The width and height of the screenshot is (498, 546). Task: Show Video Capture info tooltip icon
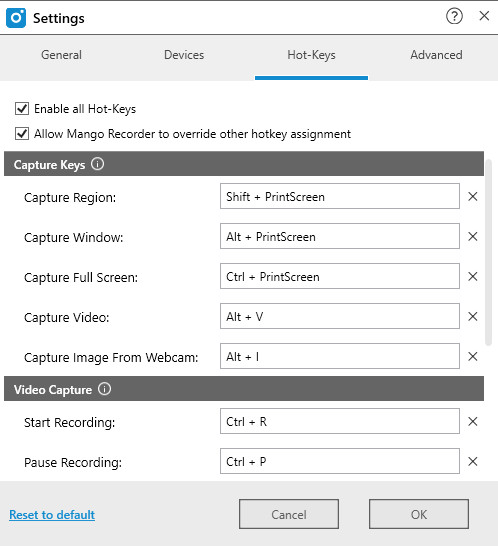(x=104, y=389)
